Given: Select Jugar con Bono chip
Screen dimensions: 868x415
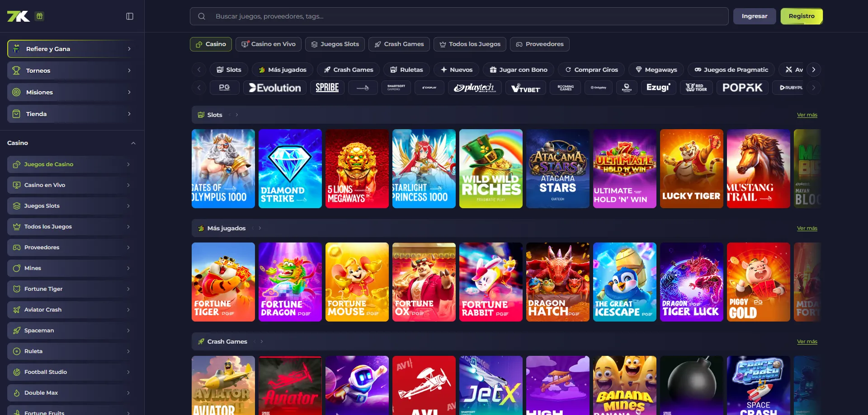Looking at the screenshot, I should coord(519,70).
